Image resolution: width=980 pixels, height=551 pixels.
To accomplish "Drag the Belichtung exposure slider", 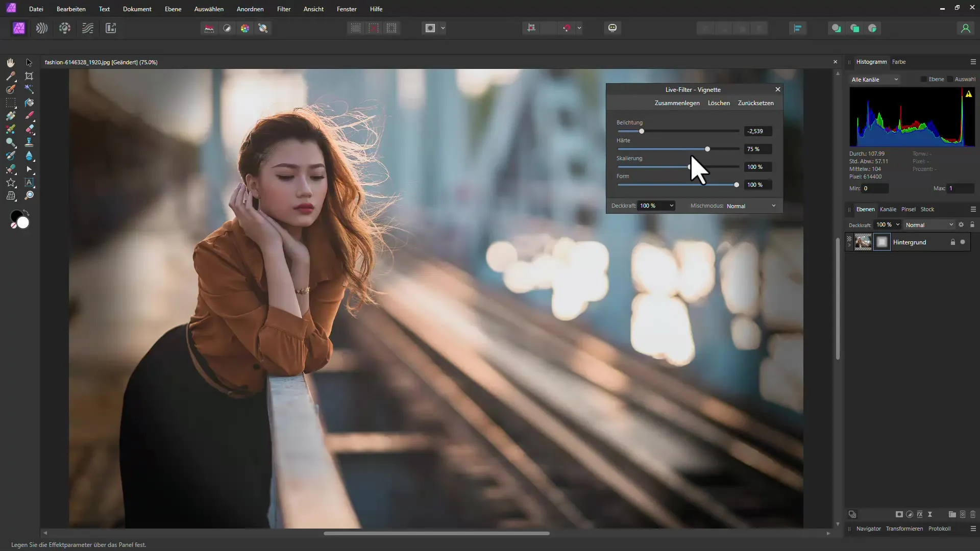I will [x=641, y=131].
